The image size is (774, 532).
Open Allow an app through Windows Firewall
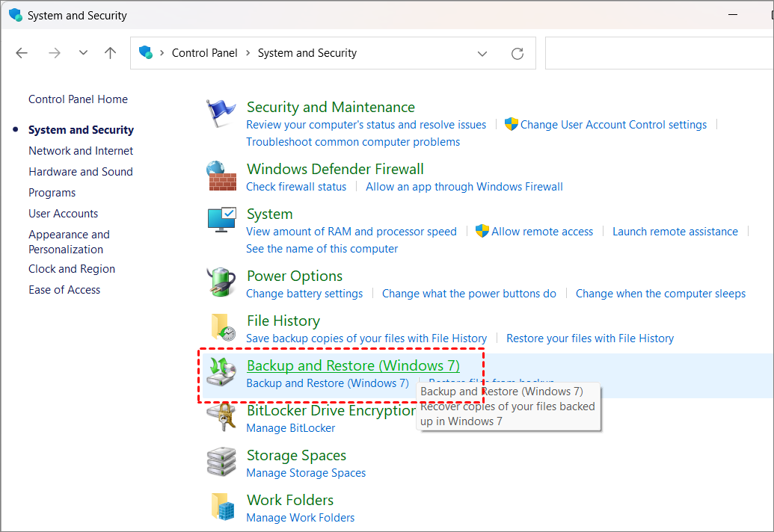[x=464, y=187]
